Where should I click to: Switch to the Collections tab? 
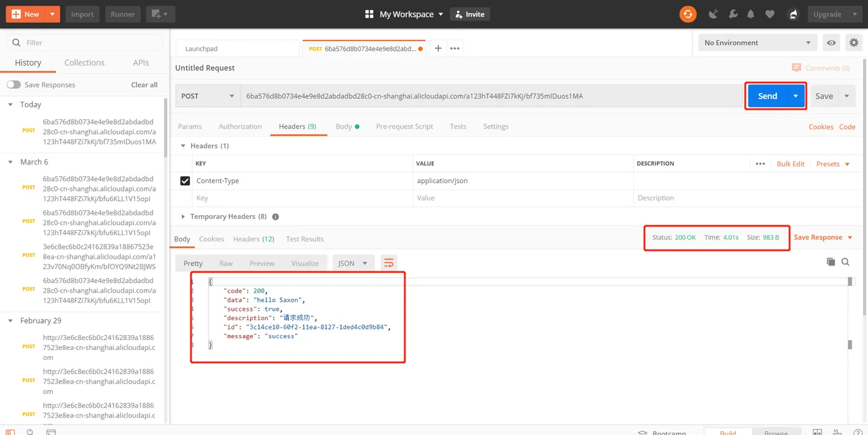point(84,63)
